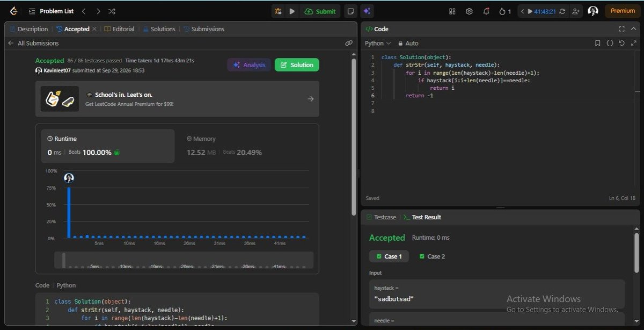Screen dimensions: 644x330
Task: Go to the next problem arrow
Action: pos(98,11)
